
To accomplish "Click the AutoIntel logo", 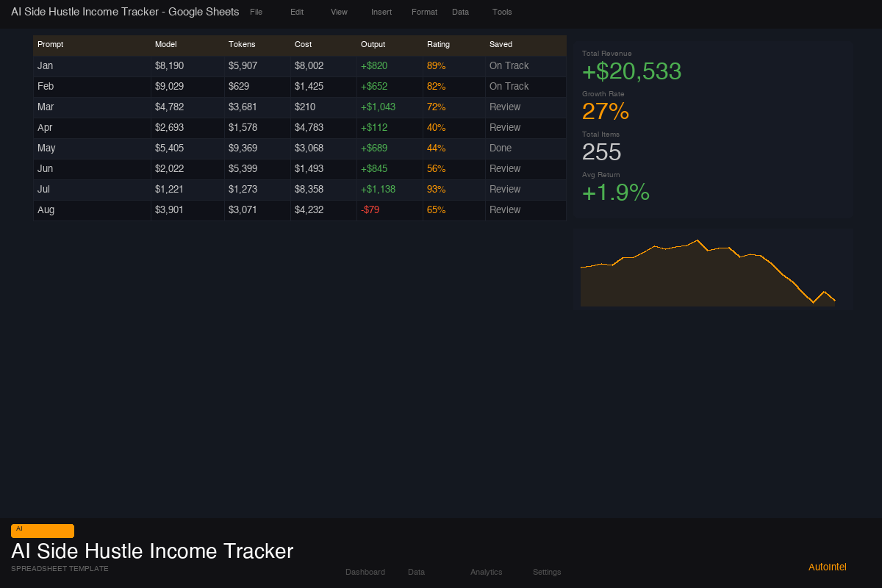I will [827, 567].
